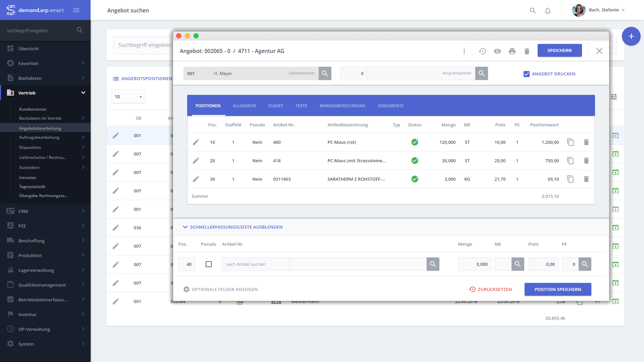Collapse the Schnellerfassungsleiste section
The height and width of the screenshot is (362, 644).
(233, 227)
